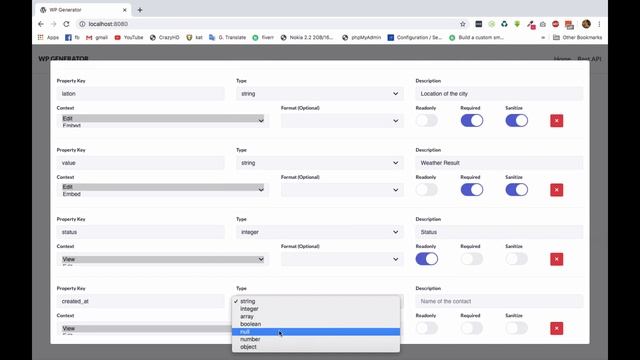The image size is (640, 360).
Task: Open the CrazyHD bookmark
Action: point(164,38)
